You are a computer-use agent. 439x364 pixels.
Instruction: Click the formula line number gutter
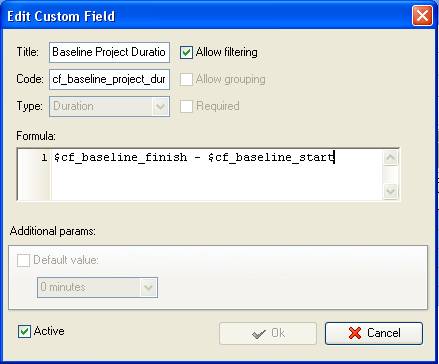click(x=35, y=174)
